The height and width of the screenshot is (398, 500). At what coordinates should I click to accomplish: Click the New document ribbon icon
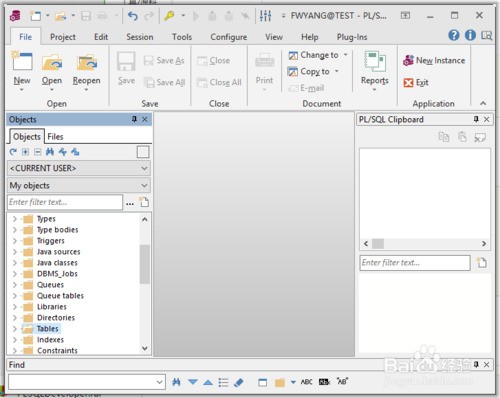[x=22, y=61]
